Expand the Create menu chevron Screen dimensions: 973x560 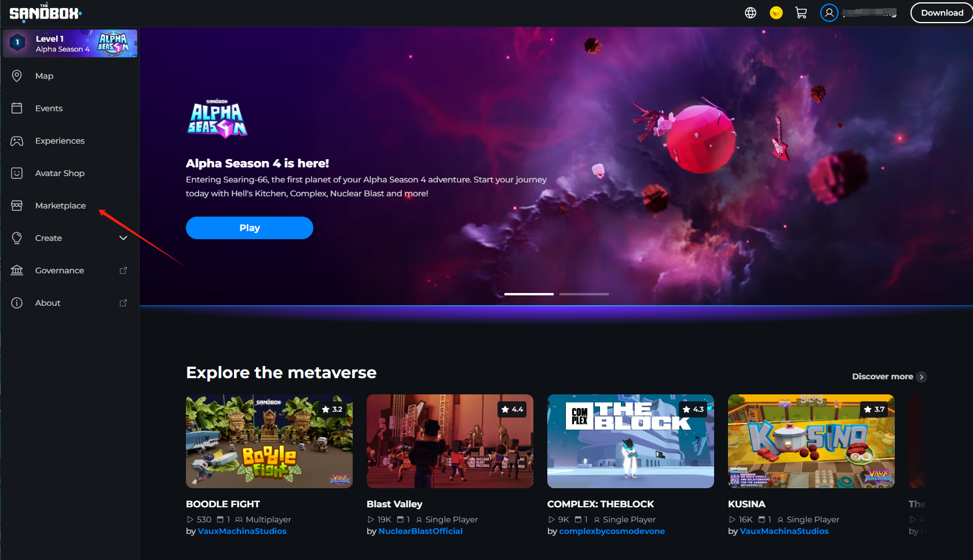pyautogui.click(x=123, y=238)
